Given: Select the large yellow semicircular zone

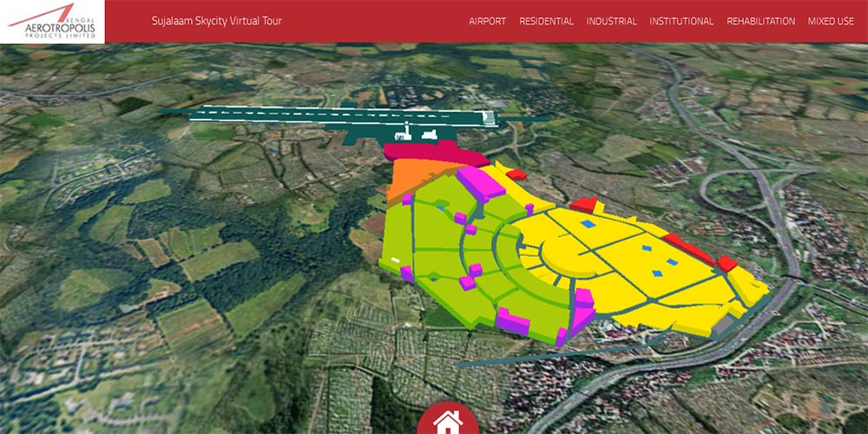Looking at the screenshot, I should [x=568, y=259].
